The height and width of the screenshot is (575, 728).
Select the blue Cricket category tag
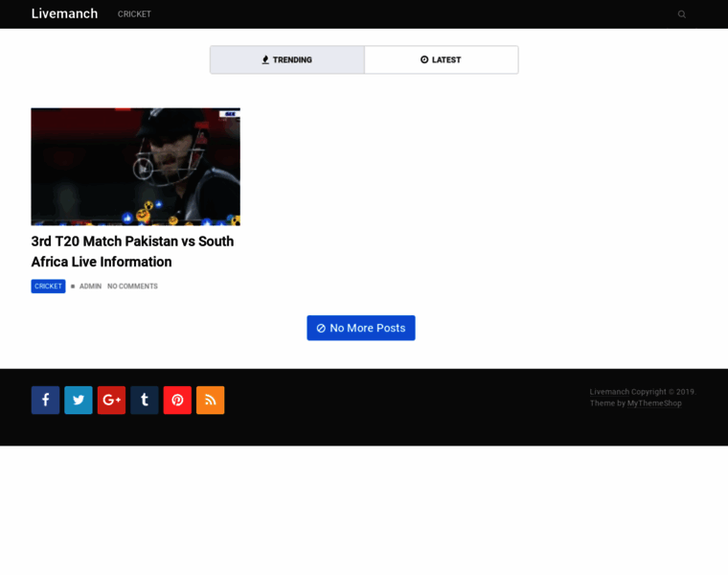click(x=48, y=286)
